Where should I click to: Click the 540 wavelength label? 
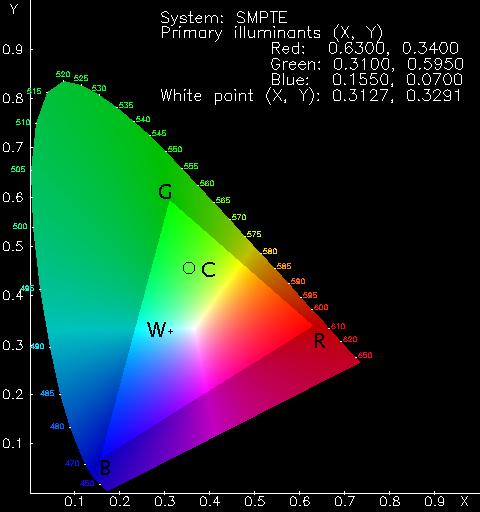143,119
